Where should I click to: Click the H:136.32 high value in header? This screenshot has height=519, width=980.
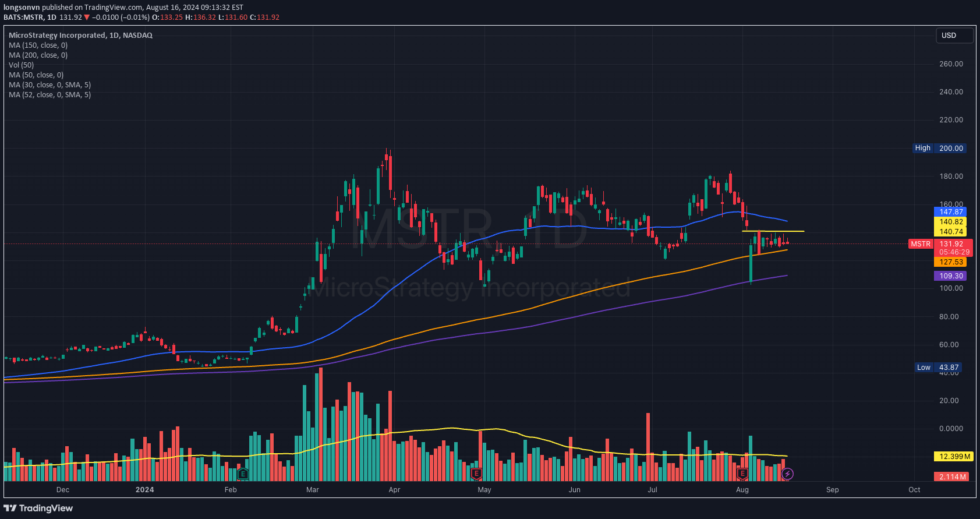click(201, 17)
